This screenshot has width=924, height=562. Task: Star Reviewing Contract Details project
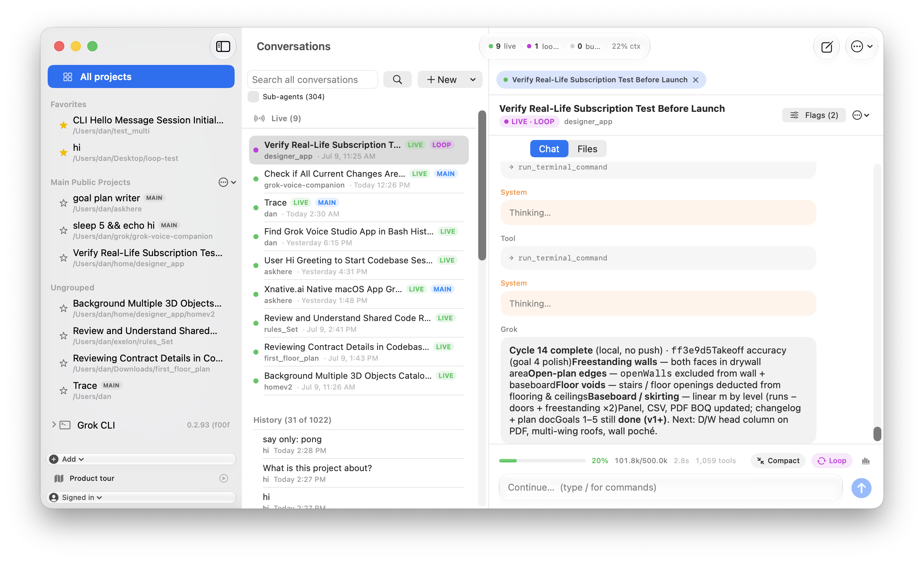click(x=64, y=363)
